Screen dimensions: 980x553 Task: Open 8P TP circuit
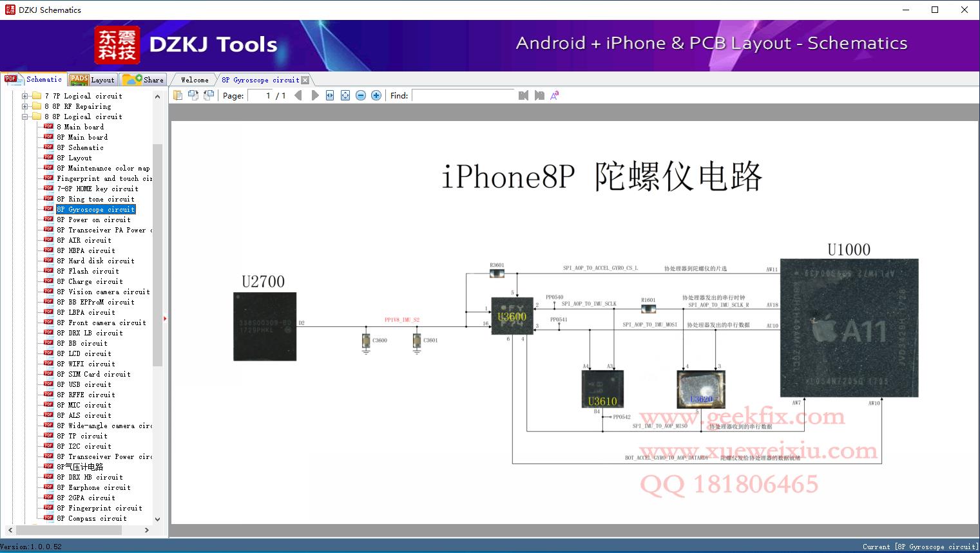click(x=82, y=436)
